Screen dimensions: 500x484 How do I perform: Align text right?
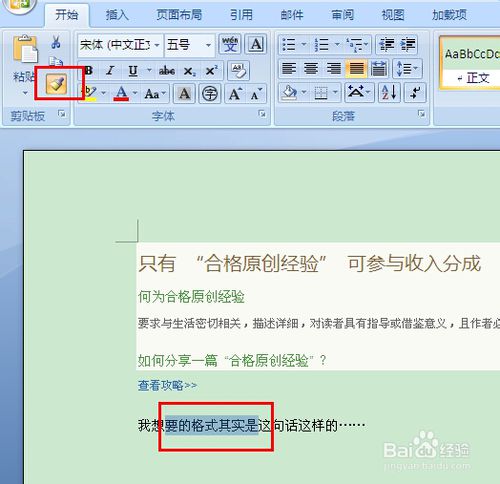(334, 69)
